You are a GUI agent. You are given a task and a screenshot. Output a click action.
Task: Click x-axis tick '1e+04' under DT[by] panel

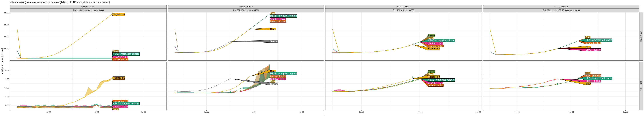pyautogui.click(x=420, y=112)
